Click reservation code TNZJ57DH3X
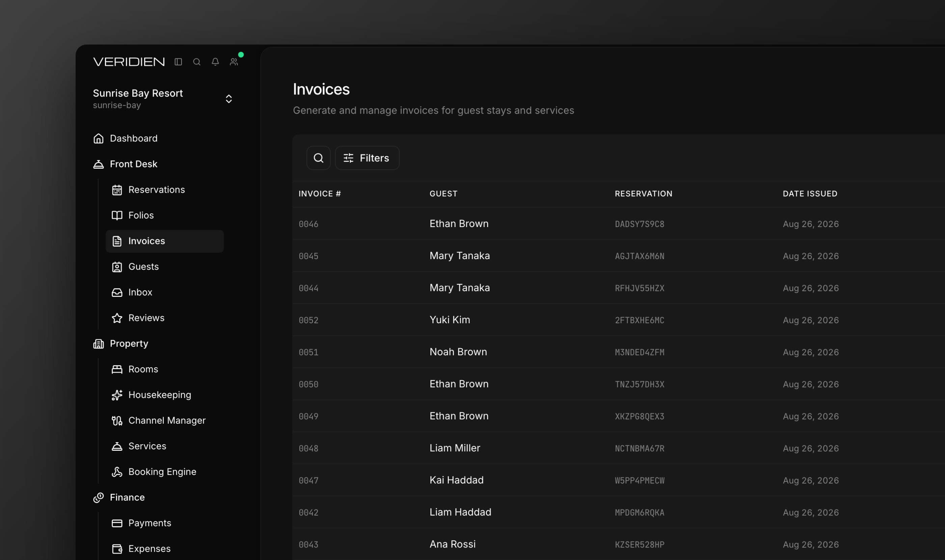Image resolution: width=945 pixels, height=560 pixels. pyautogui.click(x=640, y=385)
